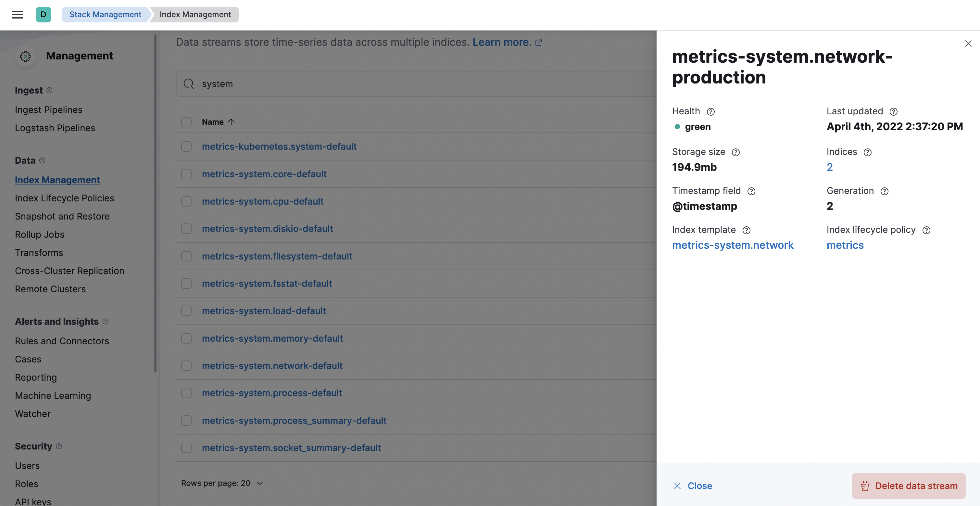The width and height of the screenshot is (980, 506).
Task: Click the D space avatar icon
Action: tap(44, 15)
